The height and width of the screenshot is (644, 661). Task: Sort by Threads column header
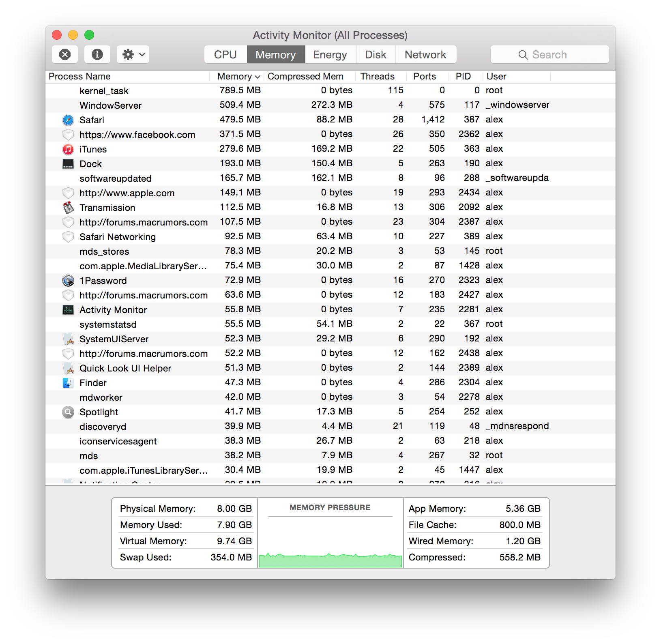pos(381,76)
